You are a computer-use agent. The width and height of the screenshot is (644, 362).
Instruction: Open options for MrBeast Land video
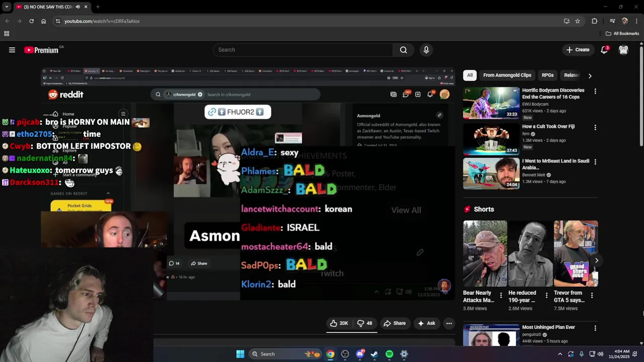595,162
